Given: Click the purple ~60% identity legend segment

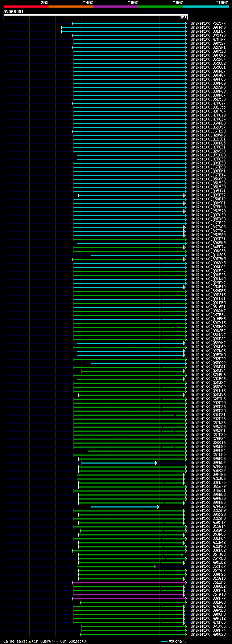Looking at the screenshot, I should point(116,7).
